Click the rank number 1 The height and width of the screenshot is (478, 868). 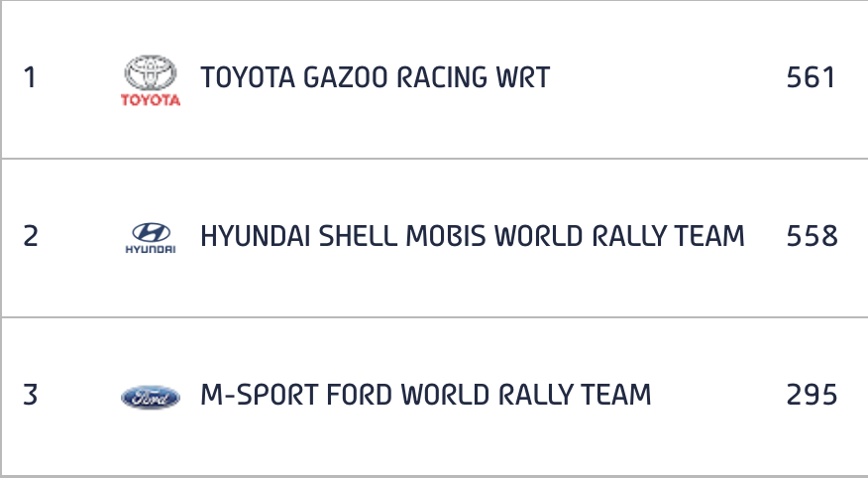[x=30, y=77]
